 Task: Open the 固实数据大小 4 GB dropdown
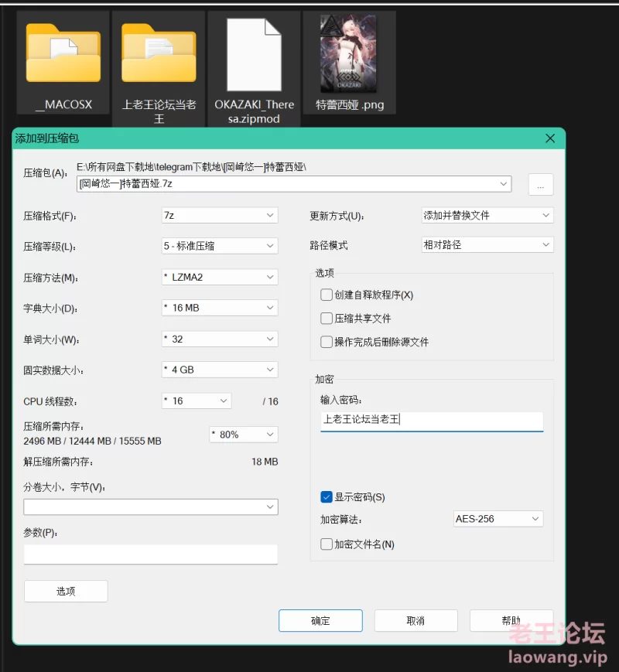click(x=220, y=370)
